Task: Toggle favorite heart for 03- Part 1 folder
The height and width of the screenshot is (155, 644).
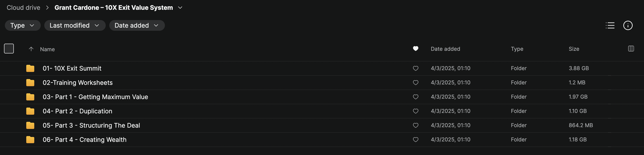Action: click(x=415, y=97)
